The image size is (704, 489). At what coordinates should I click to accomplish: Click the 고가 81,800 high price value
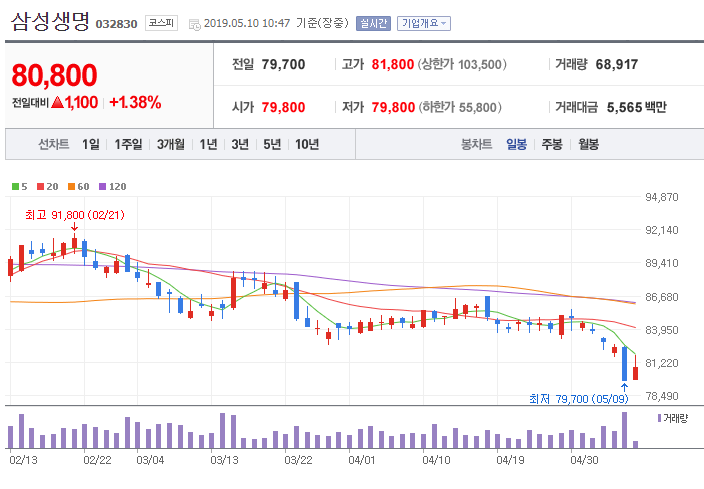[392, 64]
